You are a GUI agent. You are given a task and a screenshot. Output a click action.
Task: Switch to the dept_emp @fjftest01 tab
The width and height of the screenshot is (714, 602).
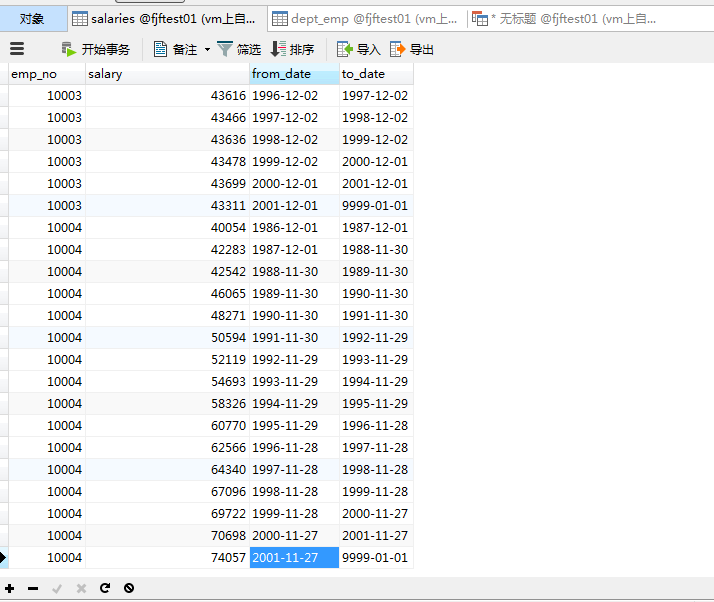point(365,19)
